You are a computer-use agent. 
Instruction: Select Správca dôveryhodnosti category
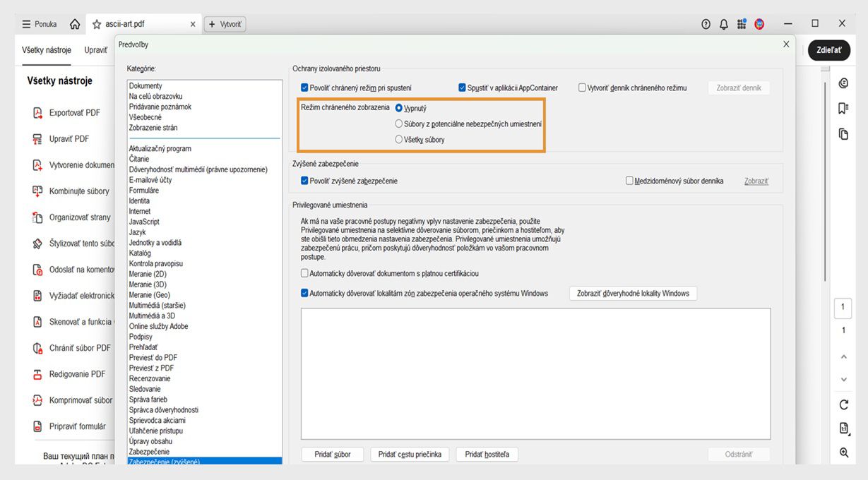(x=163, y=410)
